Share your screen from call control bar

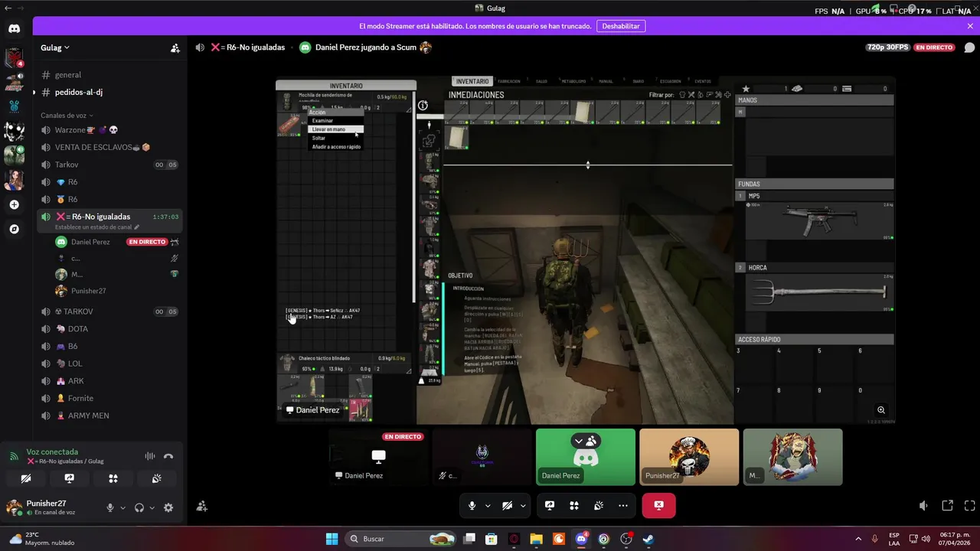click(x=550, y=506)
